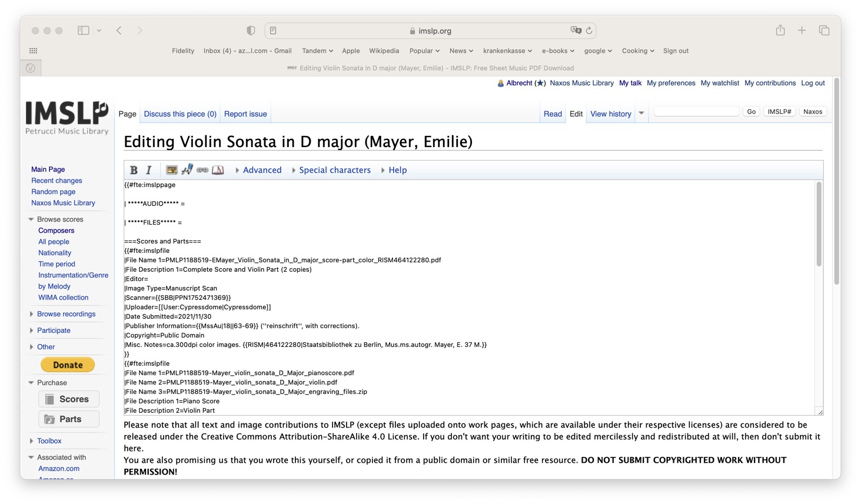Click the Go search button
The width and height of the screenshot is (861, 504).
coord(752,112)
